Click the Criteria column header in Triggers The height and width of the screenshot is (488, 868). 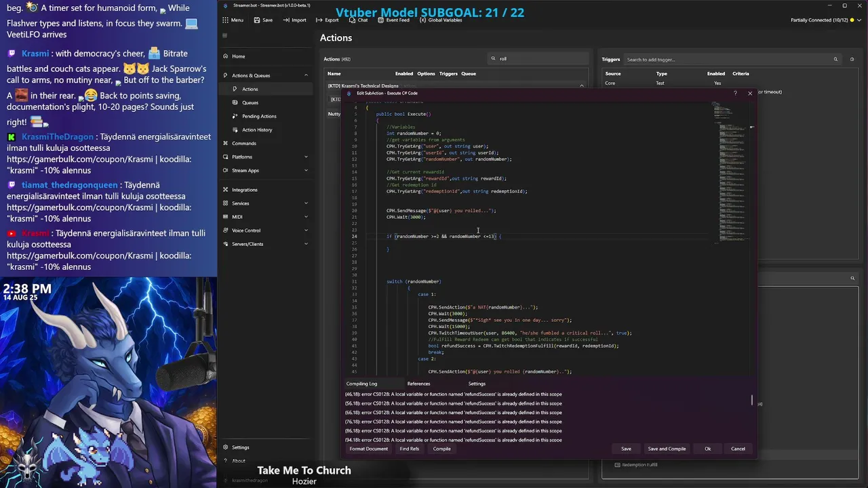[x=741, y=73]
